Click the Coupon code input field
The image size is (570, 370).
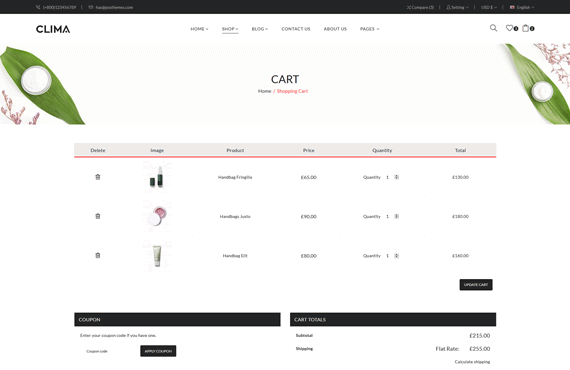coord(110,351)
